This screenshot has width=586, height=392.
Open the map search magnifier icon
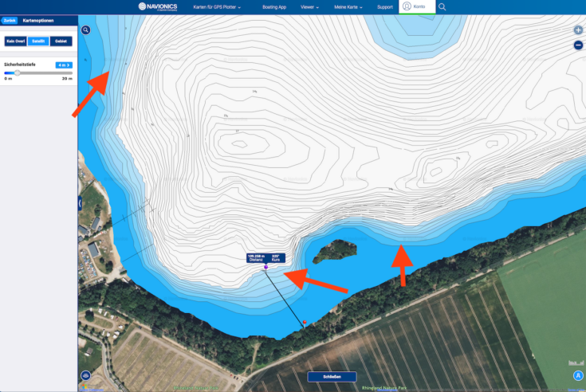pos(85,29)
